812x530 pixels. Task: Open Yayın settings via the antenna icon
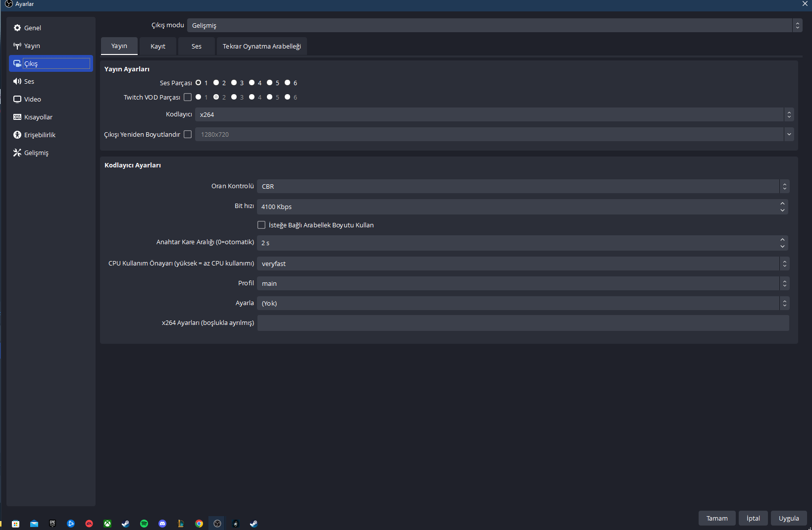(x=17, y=46)
